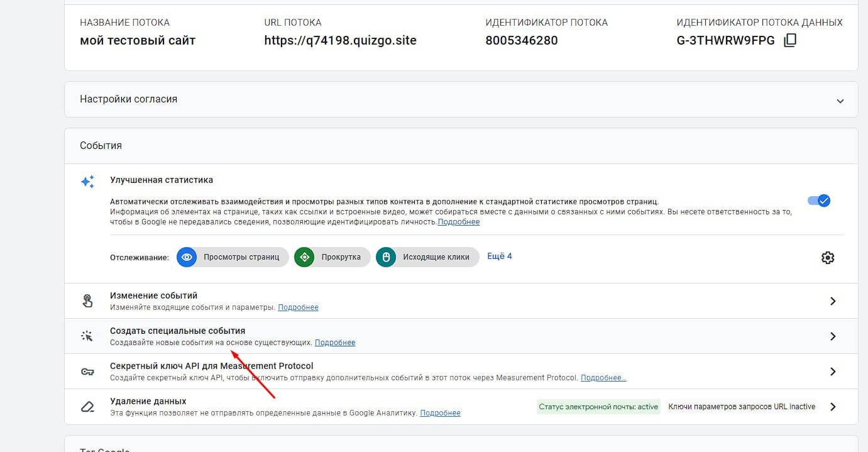Click the sparkle icon beside Улучшенная статистика
Viewport: 868px width, 452px height.
[x=87, y=182]
